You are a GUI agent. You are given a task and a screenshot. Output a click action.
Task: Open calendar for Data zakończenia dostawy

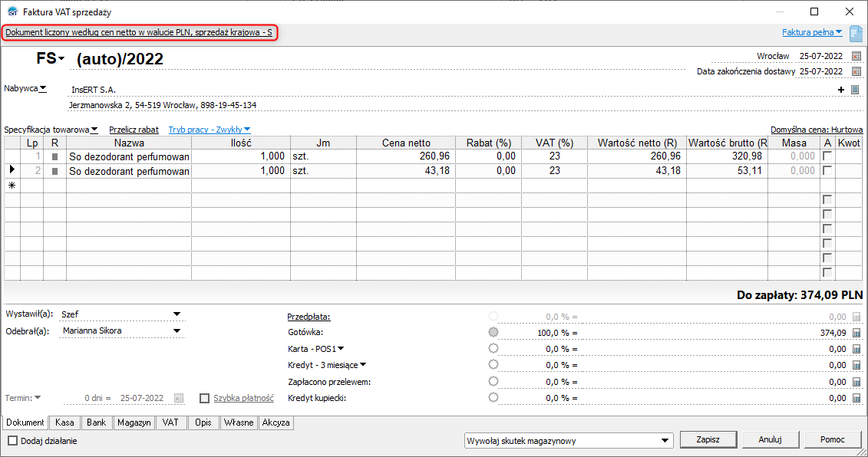point(856,71)
